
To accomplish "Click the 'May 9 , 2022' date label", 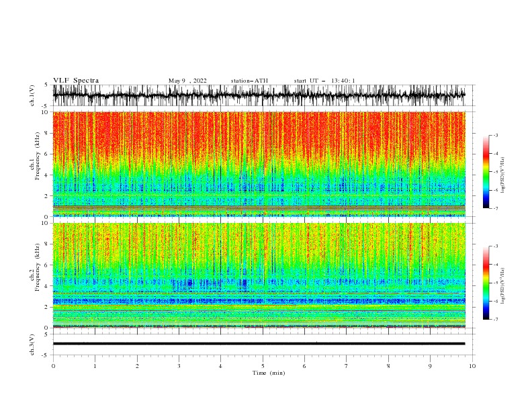I will click(187, 81).
